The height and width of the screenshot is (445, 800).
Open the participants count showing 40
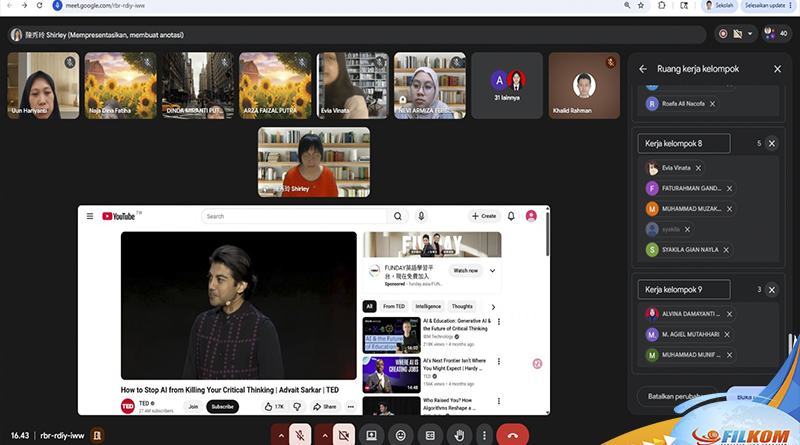pos(776,34)
